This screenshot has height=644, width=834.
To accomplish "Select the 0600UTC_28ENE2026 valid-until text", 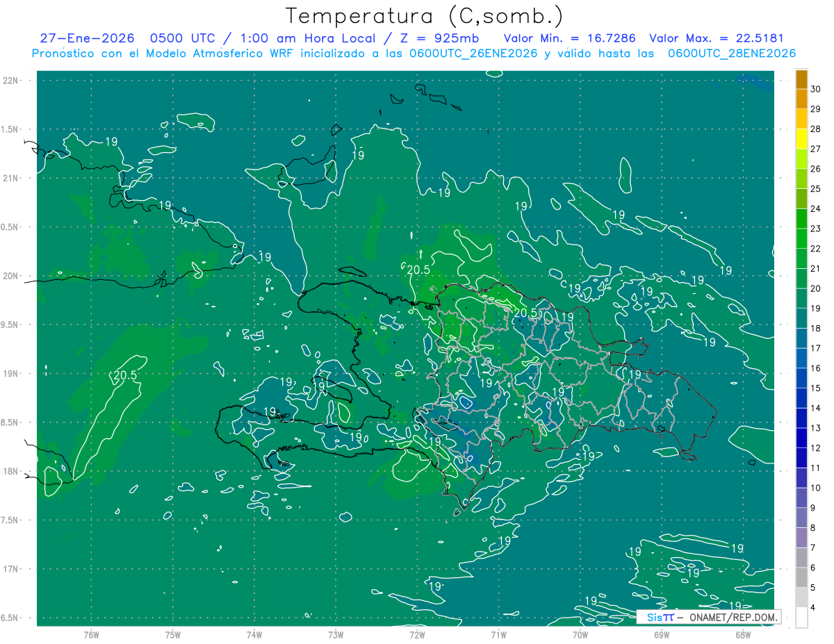I will tap(732, 53).
